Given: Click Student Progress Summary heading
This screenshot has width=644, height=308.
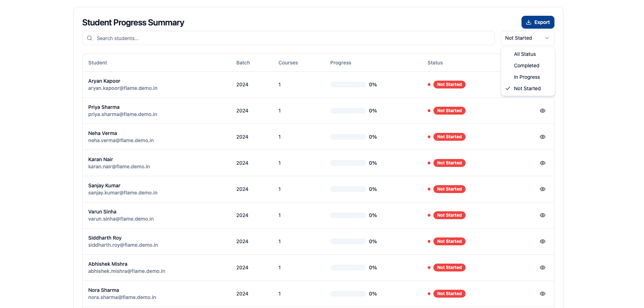Looking at the screenshot, I should click(x=133, y=23).
